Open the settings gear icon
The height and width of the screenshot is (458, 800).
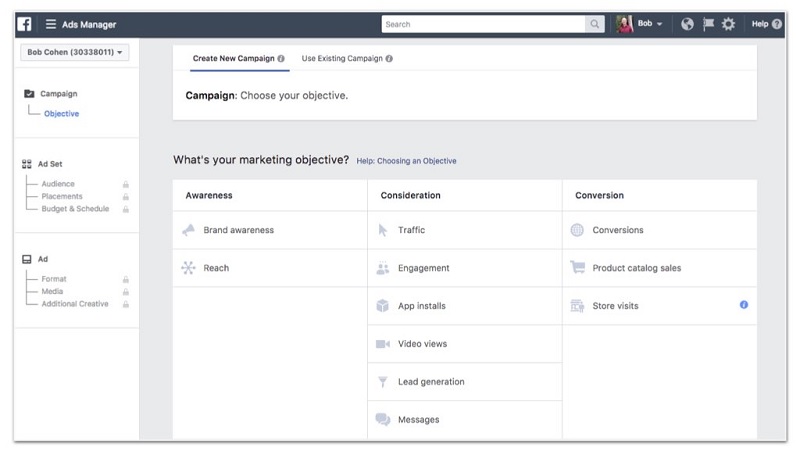(729, 24)
